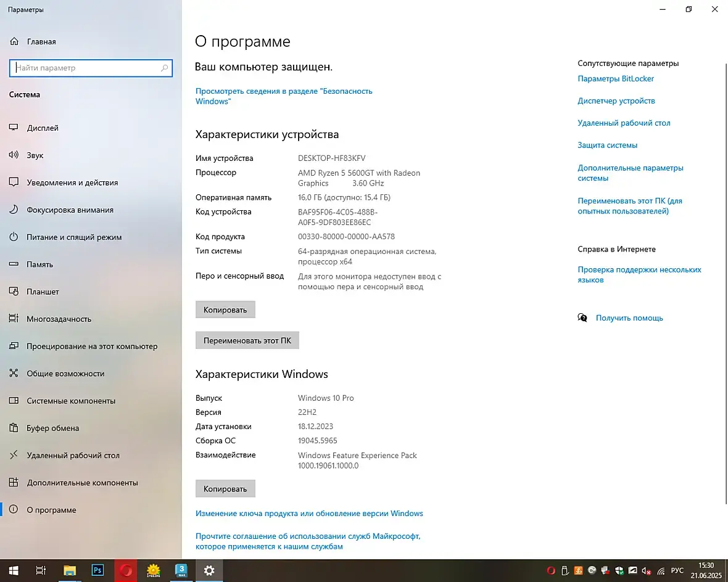Open 3ds Max taskbar icon
The image size is (728, 582).
point(181,570)
